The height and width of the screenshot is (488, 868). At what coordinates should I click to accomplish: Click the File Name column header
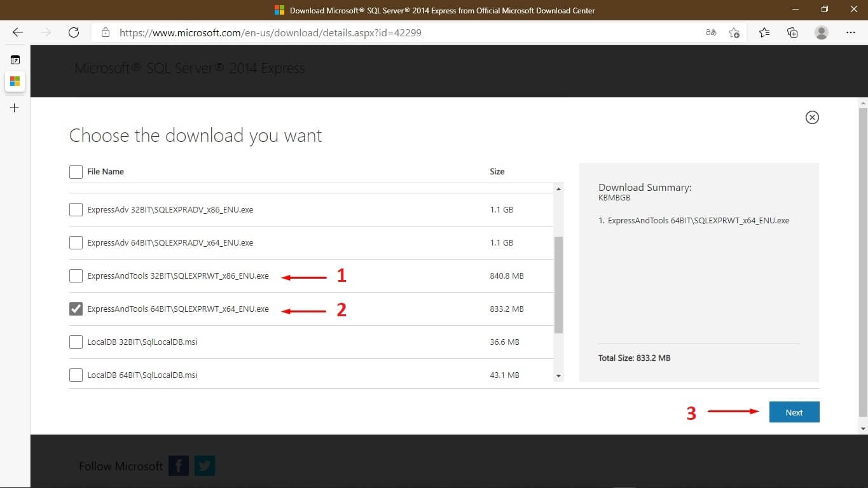click(106, 172)
